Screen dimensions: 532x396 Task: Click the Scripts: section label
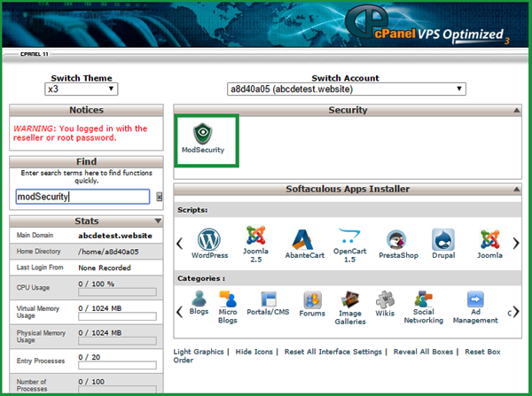tap(192, 210)
